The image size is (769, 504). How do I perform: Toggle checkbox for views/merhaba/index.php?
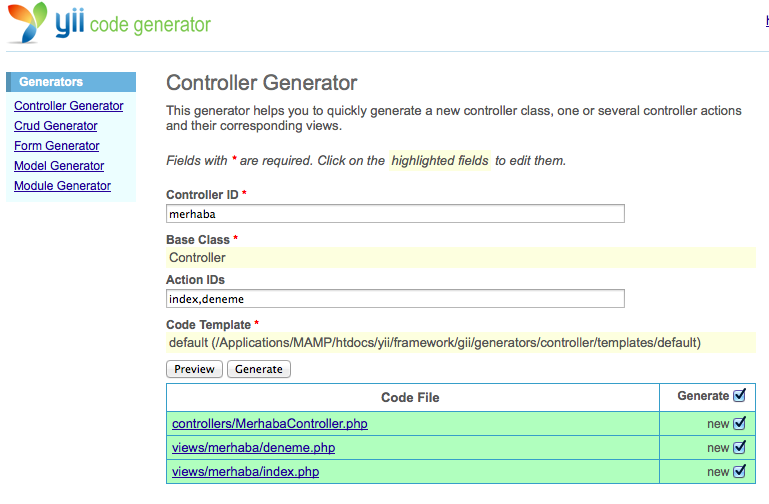[x=740, y=471]
